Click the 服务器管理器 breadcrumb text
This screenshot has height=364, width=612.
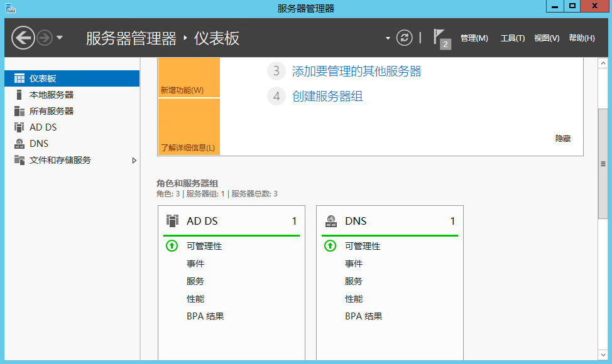pyautogui.click(x=131, y=38)
